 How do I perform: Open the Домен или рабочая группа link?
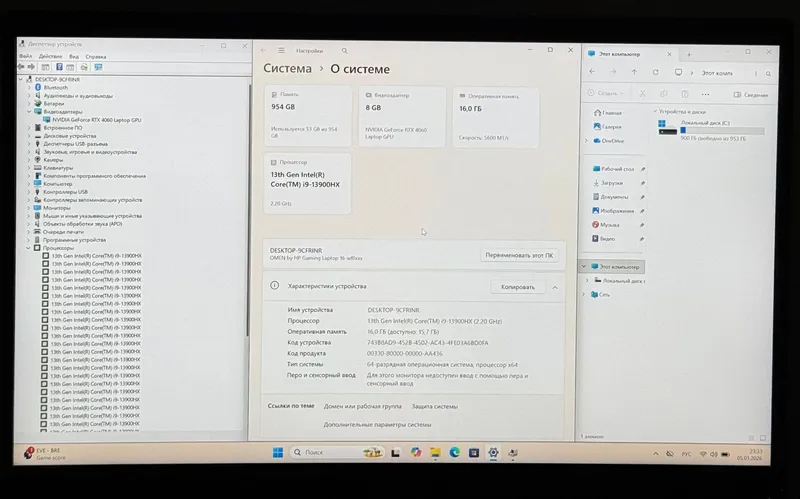pos(363,406)
